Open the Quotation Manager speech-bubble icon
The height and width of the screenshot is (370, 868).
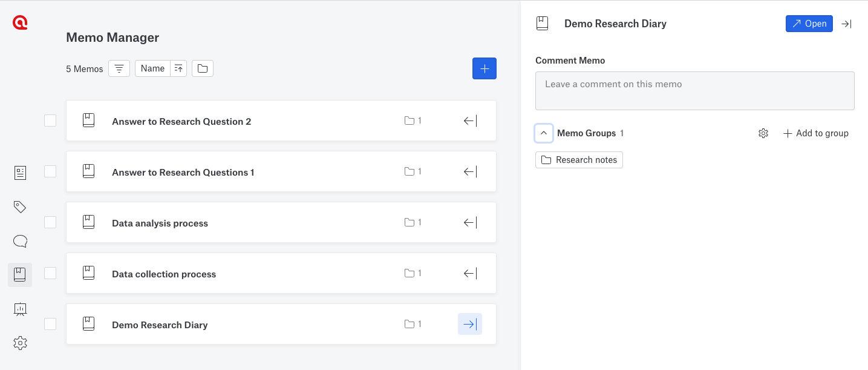click(20, 240)
